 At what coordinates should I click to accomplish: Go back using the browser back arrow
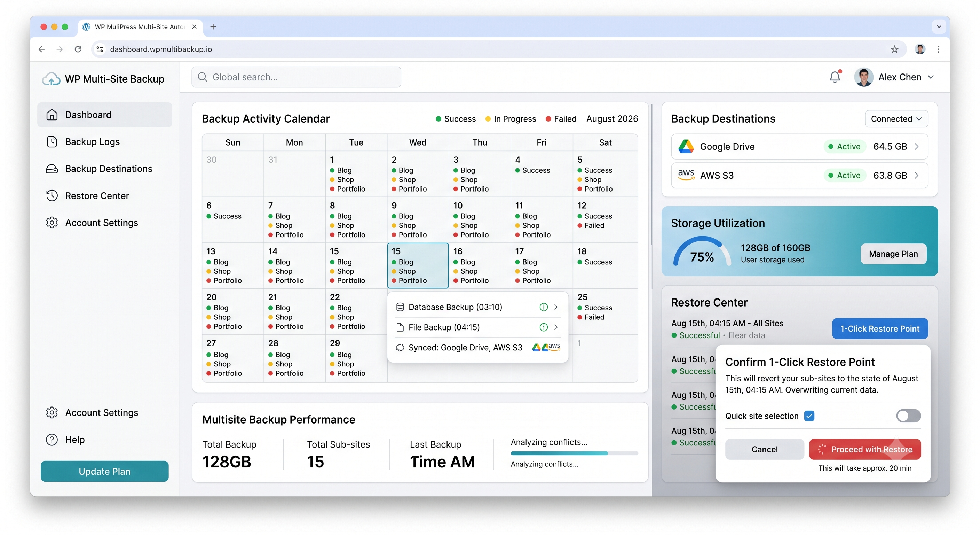point(42,49)
